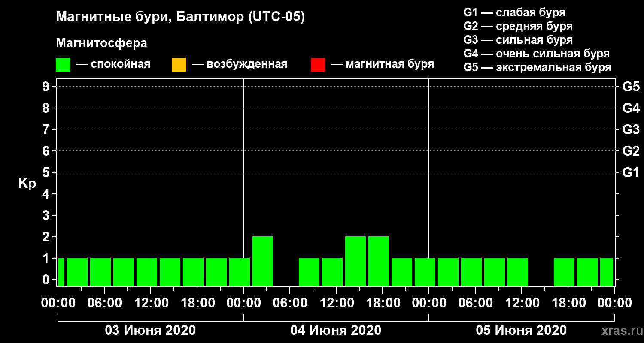Click the last narrow green bar on 05 June
This screenshot has width=644, height=343.
point(607,272)
